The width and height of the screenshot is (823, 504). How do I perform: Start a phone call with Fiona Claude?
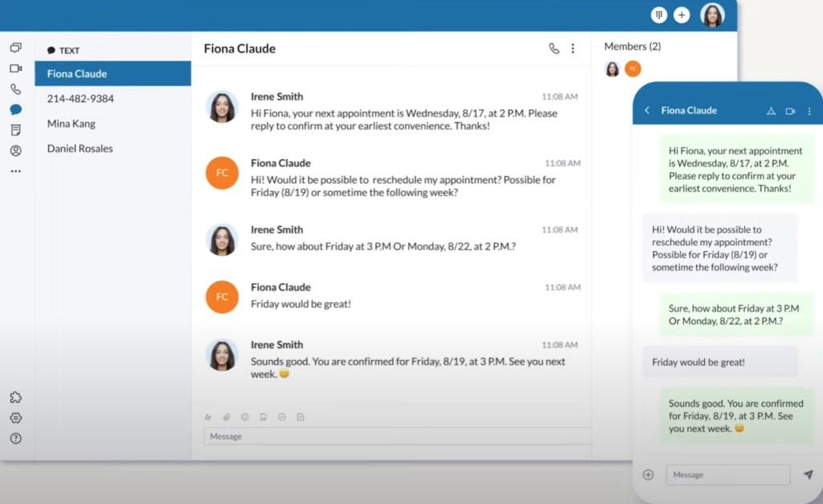point(555,49)
